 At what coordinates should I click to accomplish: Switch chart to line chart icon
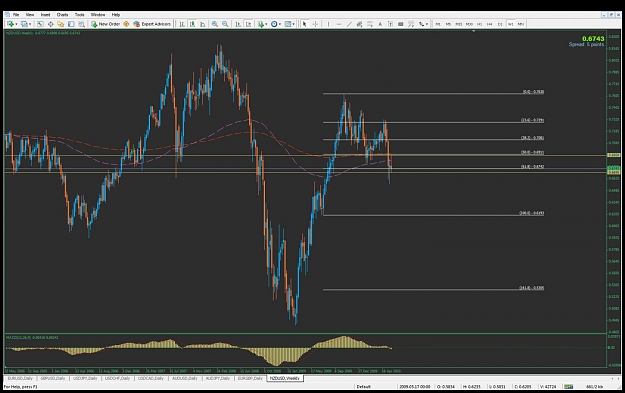tap(202, 24)
